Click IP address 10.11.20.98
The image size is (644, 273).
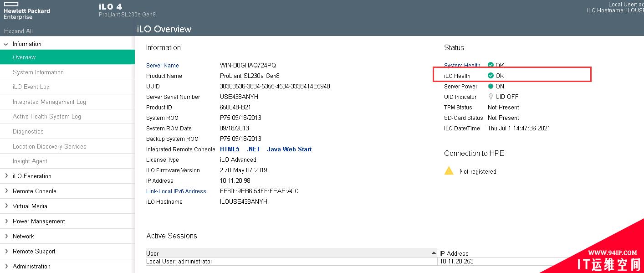pyautogui.click(x=235, y=180)
